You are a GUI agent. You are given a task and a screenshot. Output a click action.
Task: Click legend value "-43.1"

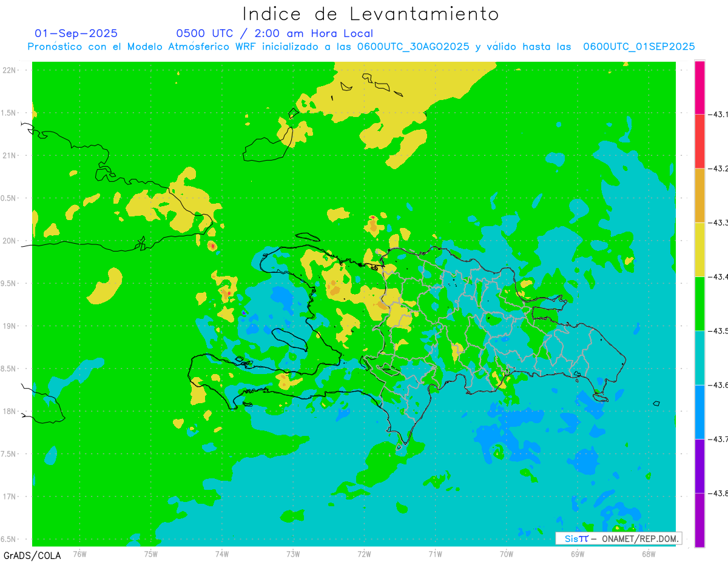[x=718, y=114]
